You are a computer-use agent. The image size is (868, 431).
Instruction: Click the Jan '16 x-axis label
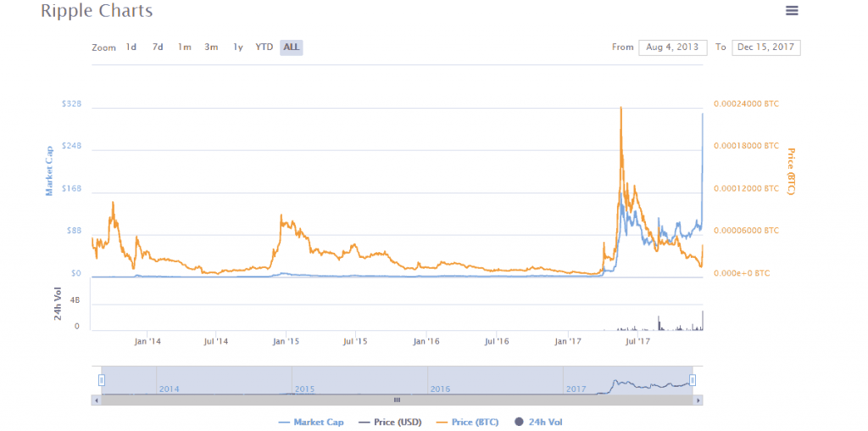[x=426, y=341]
